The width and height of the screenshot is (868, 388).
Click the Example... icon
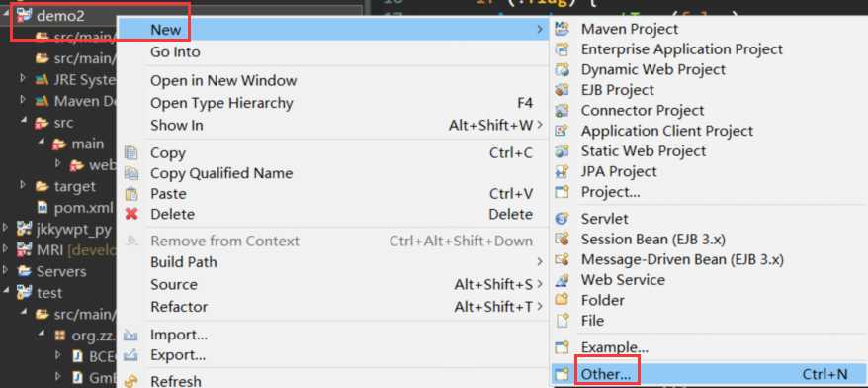click(x=562, y=348)
